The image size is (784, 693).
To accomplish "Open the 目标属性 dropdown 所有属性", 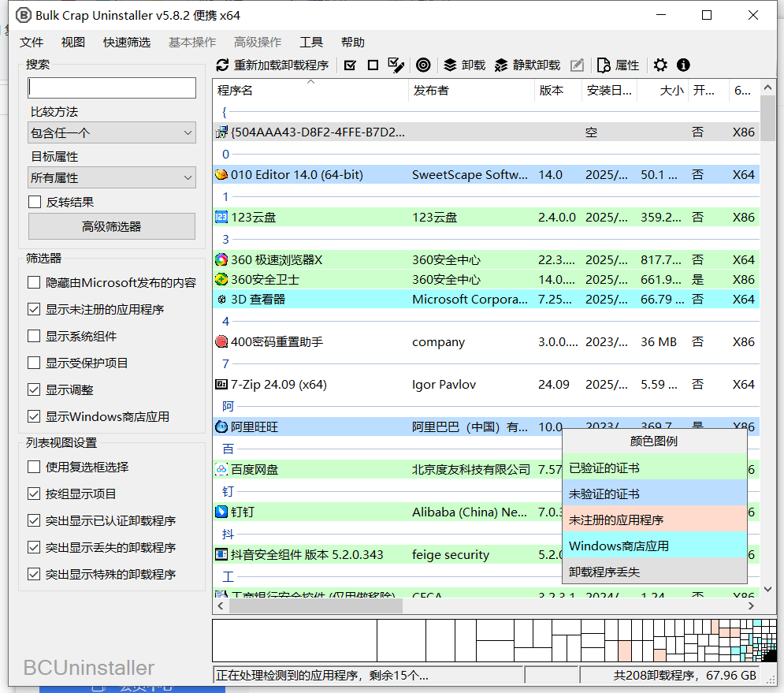I will 112,177.
